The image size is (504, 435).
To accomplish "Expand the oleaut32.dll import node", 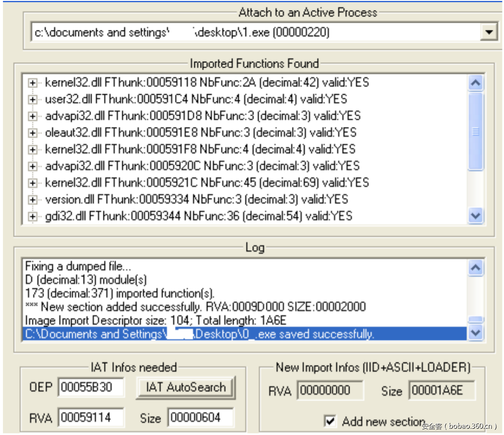I will tap(33, 133).
